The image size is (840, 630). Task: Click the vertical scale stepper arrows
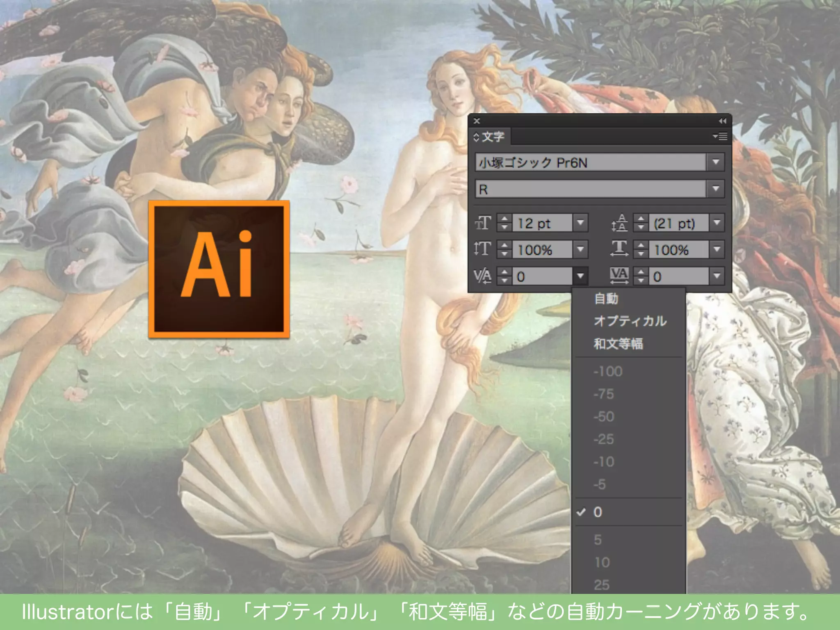[504, 249]
